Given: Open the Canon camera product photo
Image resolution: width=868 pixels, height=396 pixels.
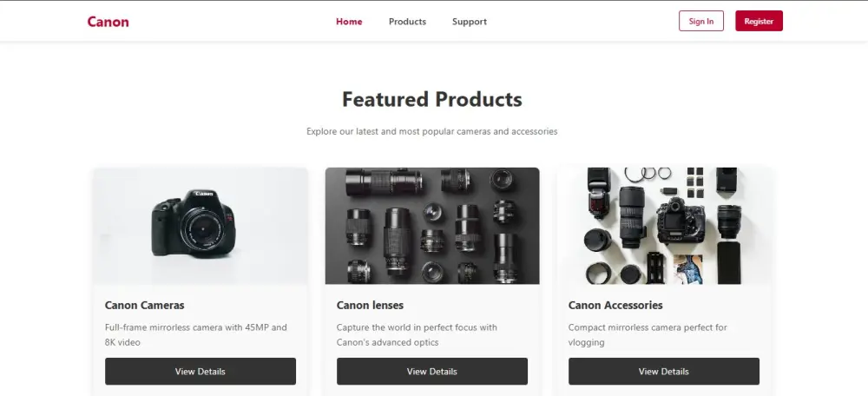Looking at the screenshot, I should click(201, 226).
